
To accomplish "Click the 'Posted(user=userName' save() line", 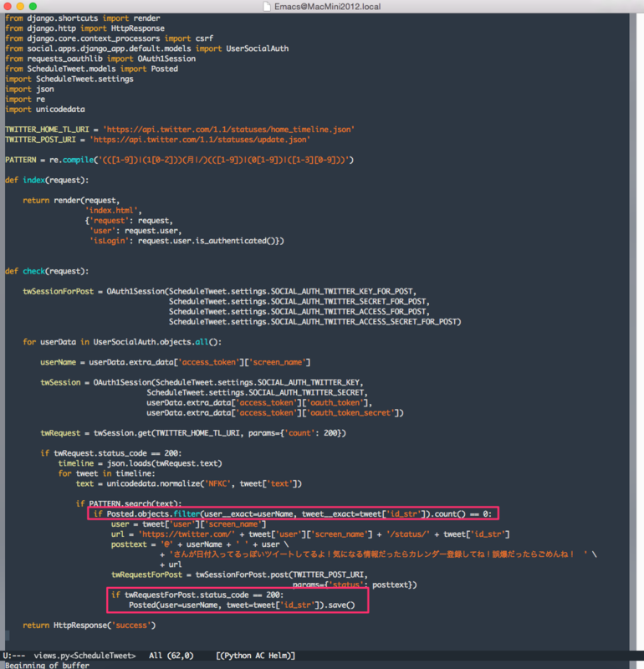I will click(242, 605).
